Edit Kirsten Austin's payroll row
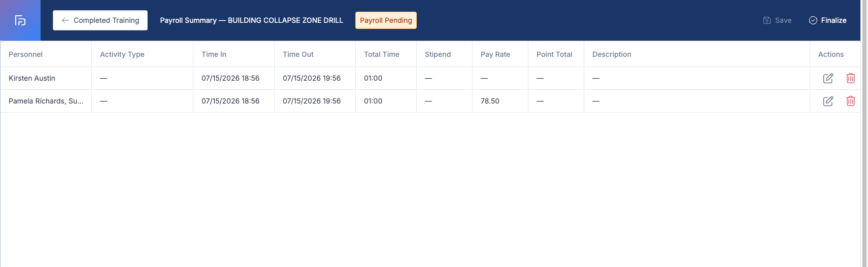Viewport: 868px width, 267px height. click(x=828, y=78)
